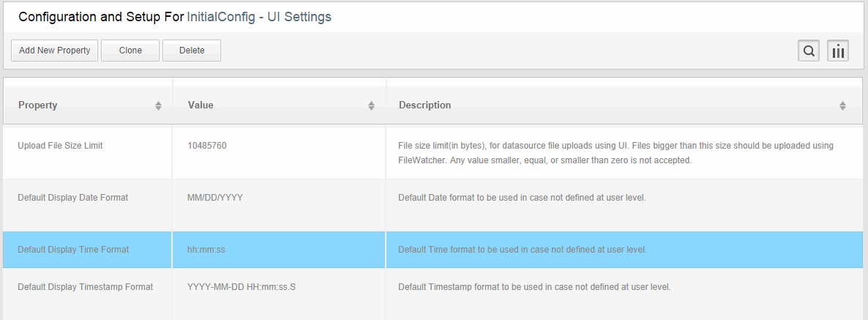
Task: Click YYYY-MM-DD HH:mm:ss.S value cell
Action: [x=279, y=294]
